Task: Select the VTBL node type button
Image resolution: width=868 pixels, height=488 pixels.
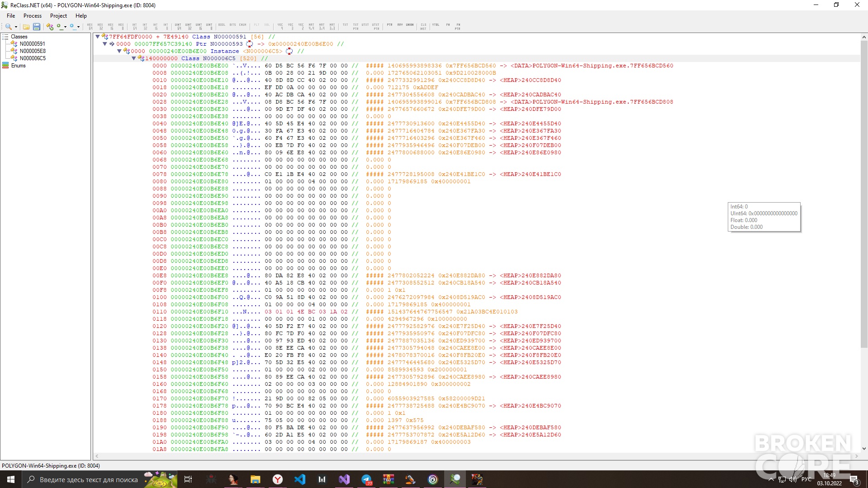Action: 436,25
